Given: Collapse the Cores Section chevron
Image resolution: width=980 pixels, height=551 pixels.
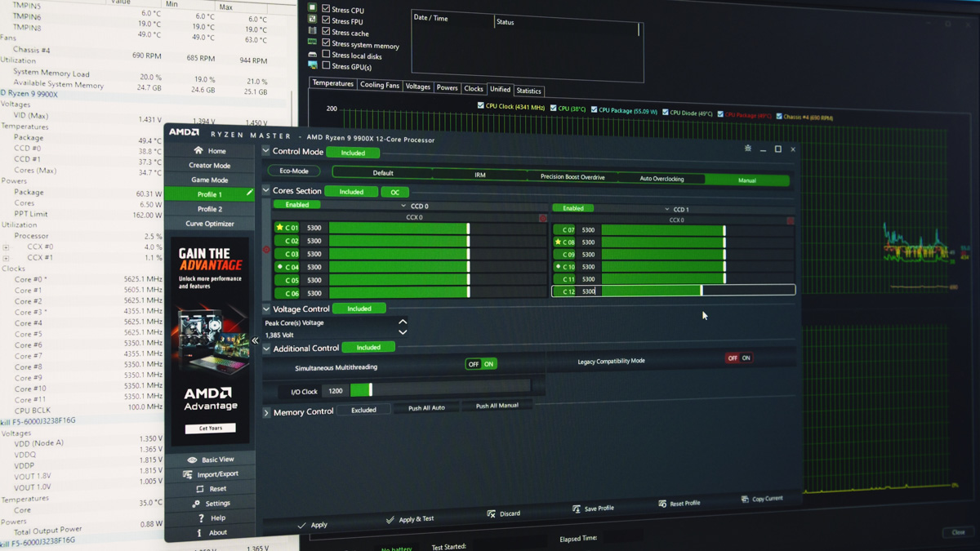Looking at the screenshot, I should tap(265, 190).
